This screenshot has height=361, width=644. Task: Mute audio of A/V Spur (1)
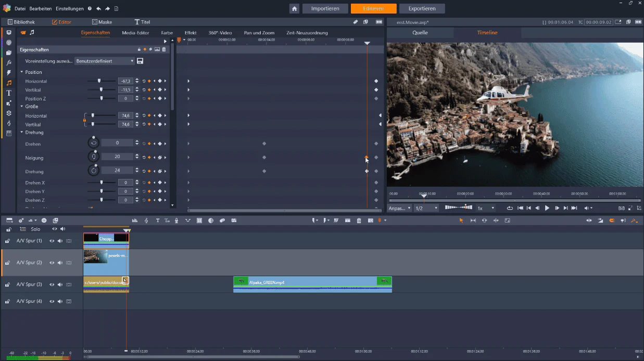pos(60,241)
